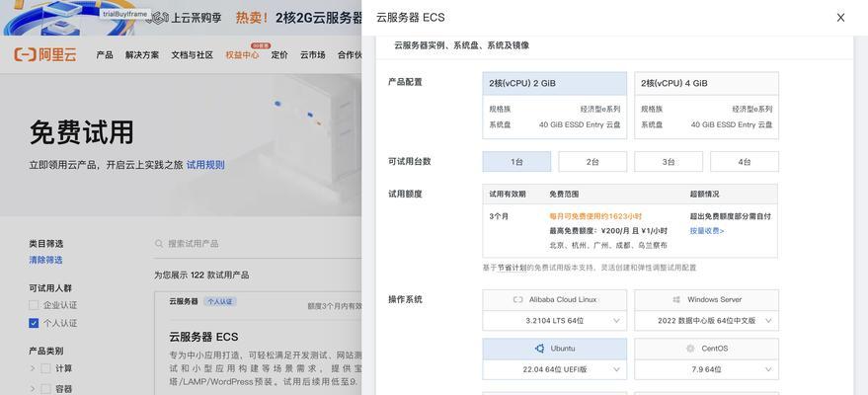The image size is (868, 395).
Task: Expand the 容器 category tree
Action: pos(33,389)
